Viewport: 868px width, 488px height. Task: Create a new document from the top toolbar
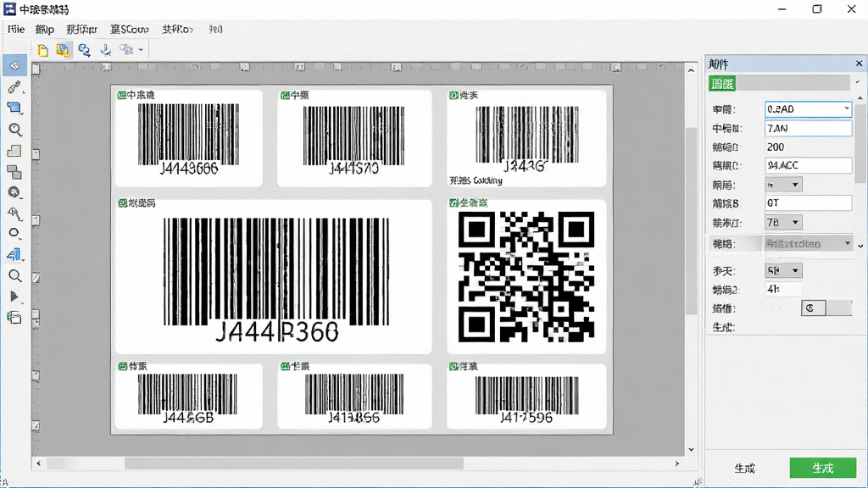pos(42,50)
